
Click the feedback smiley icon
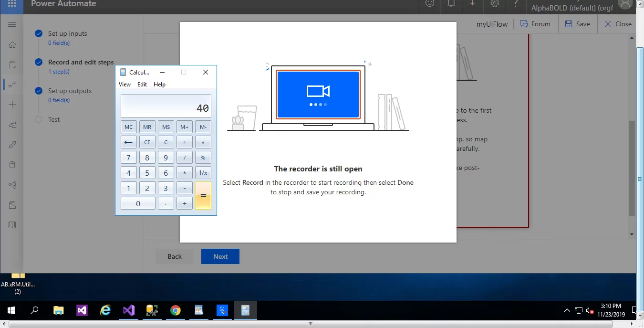click(430, 3)
